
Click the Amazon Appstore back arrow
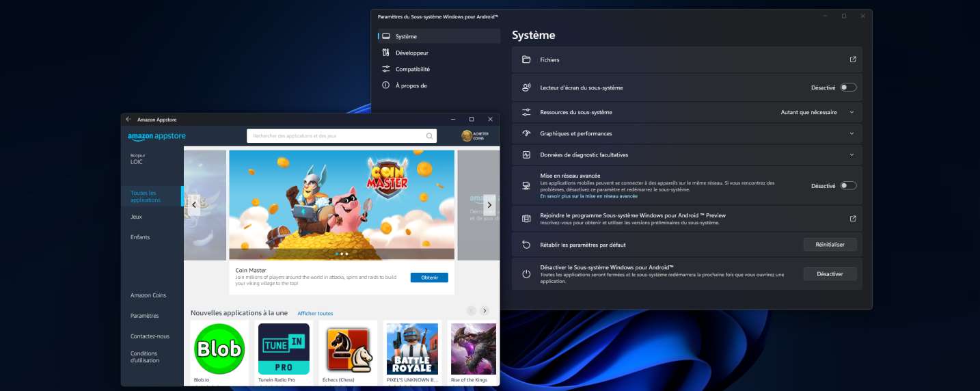[x=128, y=119]
